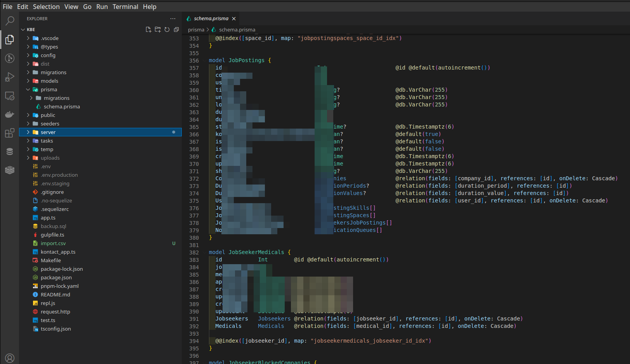Open the Accounts icon at bottom
The width and height of the screenshot is (630, 364).
pyautogui.click(x=10, y=358)
